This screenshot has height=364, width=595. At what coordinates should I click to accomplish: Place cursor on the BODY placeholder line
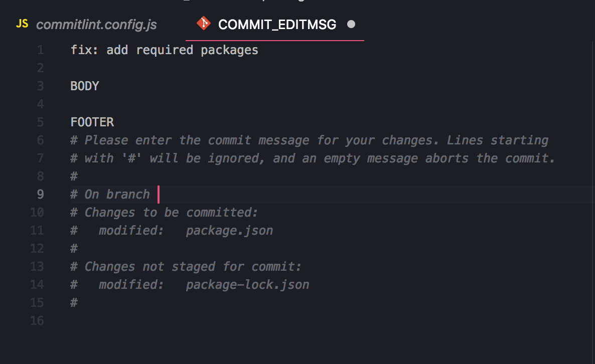[x=84, y=86]
